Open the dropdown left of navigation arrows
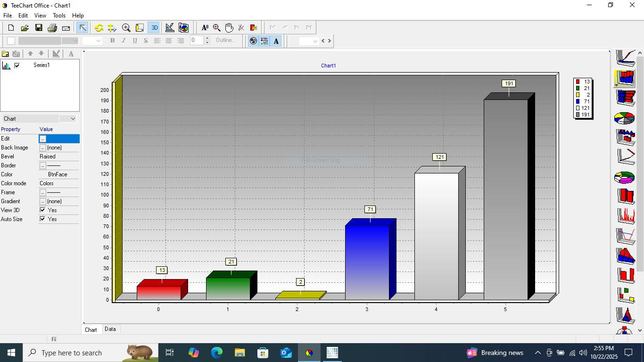Image resolution: width=644 pixels, height=362 pixels. pos(315,41)
